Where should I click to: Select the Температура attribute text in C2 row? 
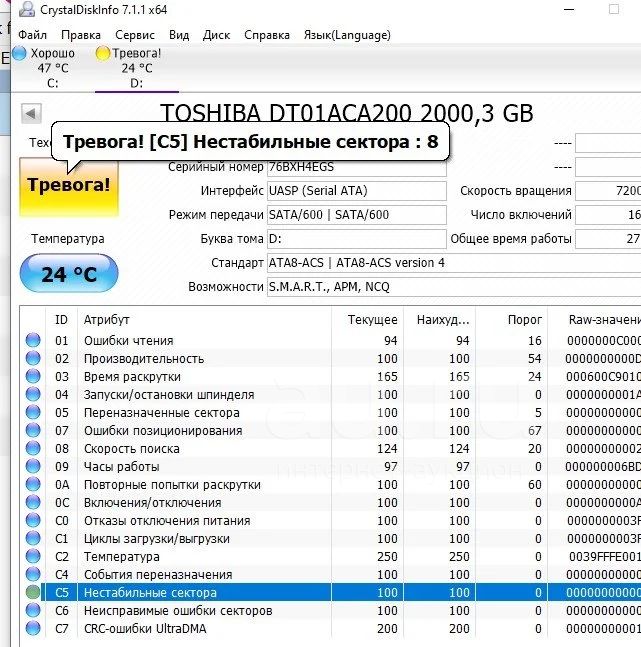121,557
